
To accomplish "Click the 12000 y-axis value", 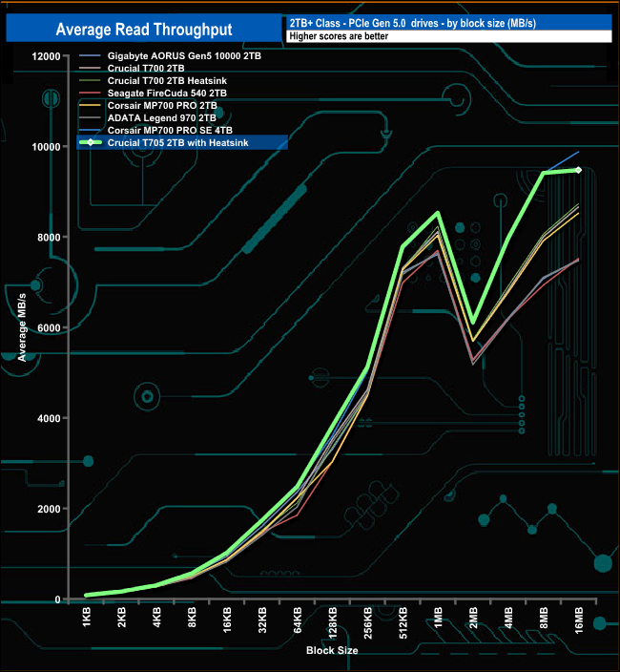I will click(46, 56).
